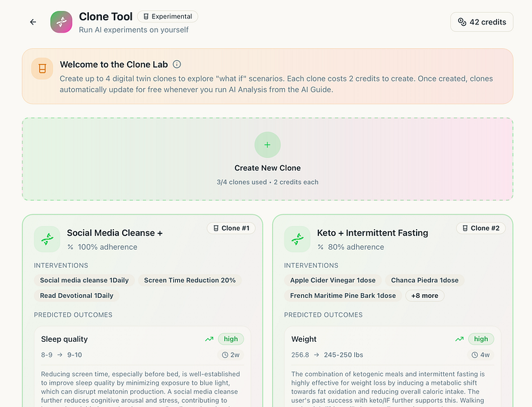532x407 pixels.
Task: Expand the +8 more interventions chip
Action: 425,296
